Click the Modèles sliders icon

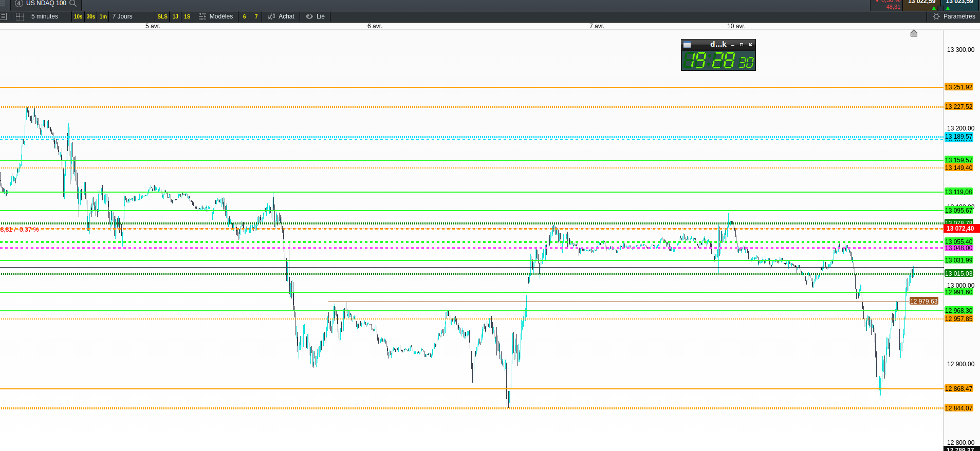(x=202, y=16)
